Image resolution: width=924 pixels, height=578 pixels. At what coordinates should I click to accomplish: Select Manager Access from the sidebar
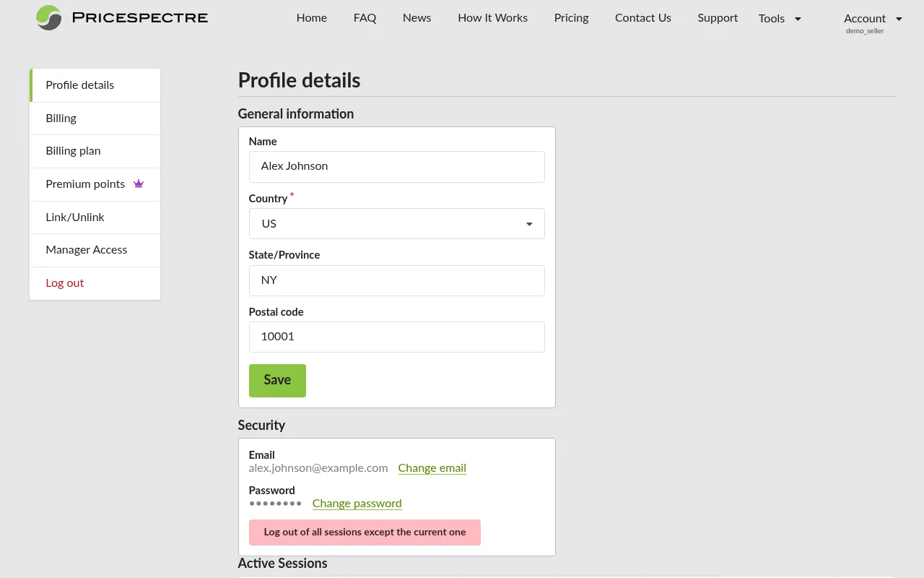coord(87,250)
